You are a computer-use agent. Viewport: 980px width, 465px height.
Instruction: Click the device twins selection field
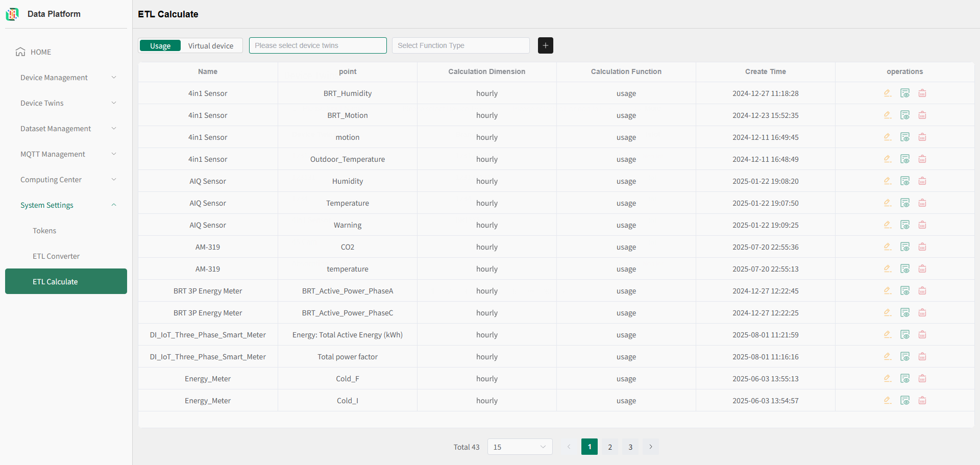[x=317, y=45]
